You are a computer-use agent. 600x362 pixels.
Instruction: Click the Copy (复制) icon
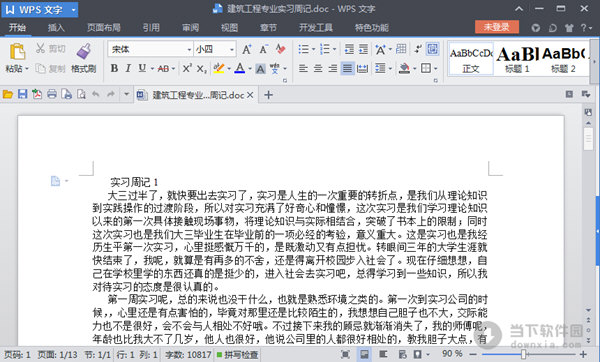(x=41, y=68)
